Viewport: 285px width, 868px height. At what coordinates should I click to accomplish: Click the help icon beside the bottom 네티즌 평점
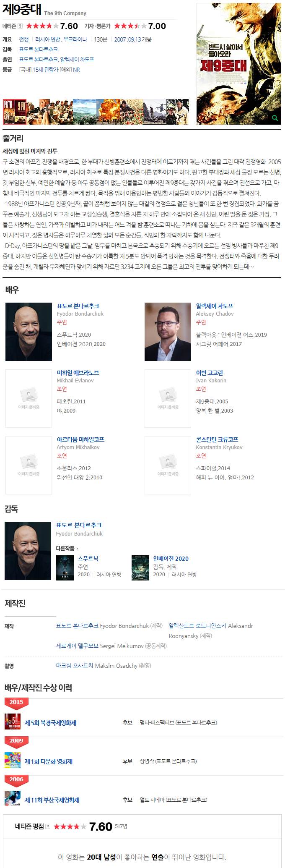tap(48, 826)
